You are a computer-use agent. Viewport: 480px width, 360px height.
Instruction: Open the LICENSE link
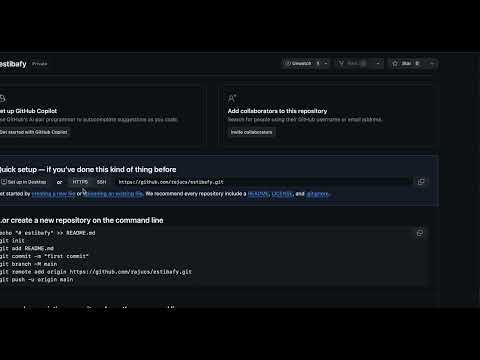[282, 194]
